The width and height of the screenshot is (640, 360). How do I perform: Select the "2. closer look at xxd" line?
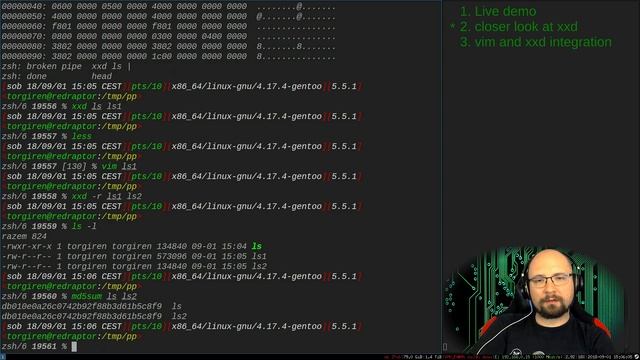tap(518, 27)
